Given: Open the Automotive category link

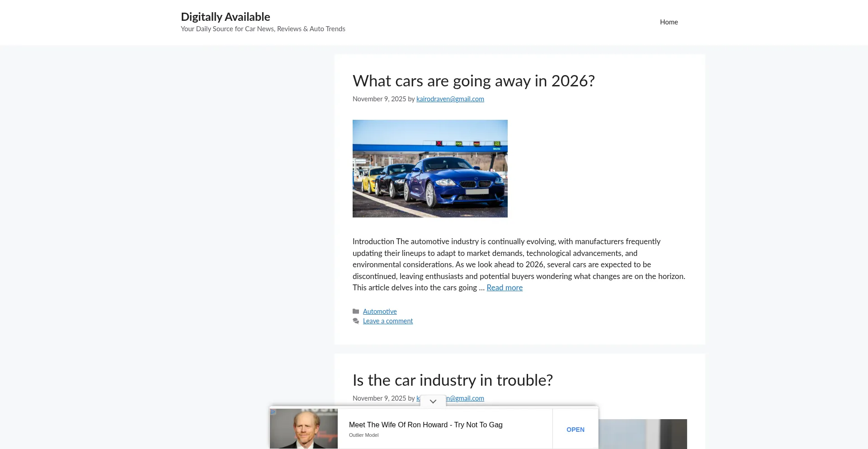Looking at the screenshot, I should coord(380,312).
